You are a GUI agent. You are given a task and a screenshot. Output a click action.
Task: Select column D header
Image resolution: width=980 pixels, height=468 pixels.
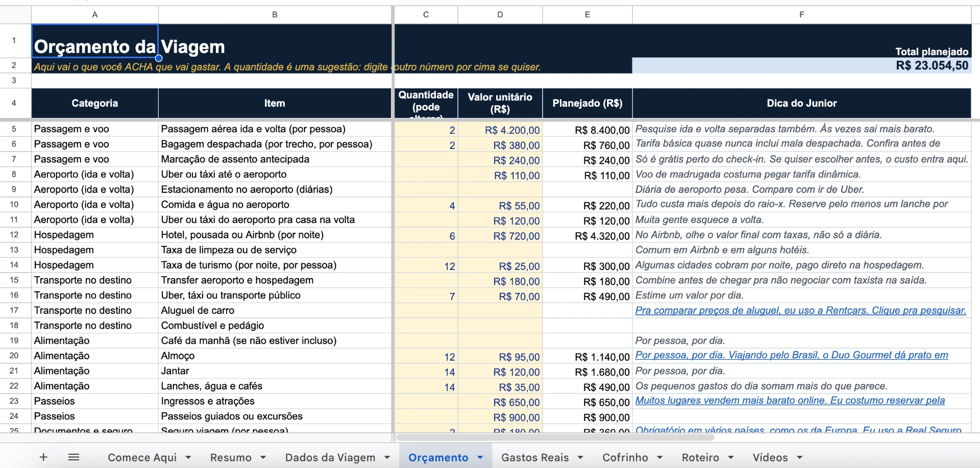click(x=500, y=15)
